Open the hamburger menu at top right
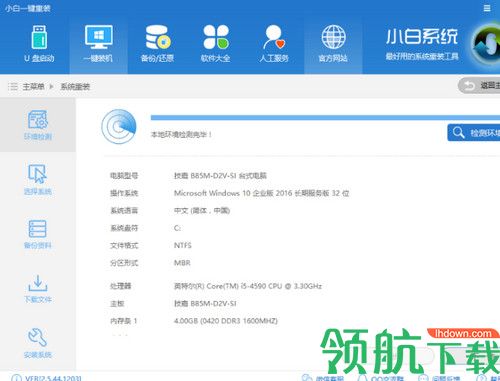Image resolution: width=500 pixels, height=381 pixels. pyautogui.click(x=487, y=8)
